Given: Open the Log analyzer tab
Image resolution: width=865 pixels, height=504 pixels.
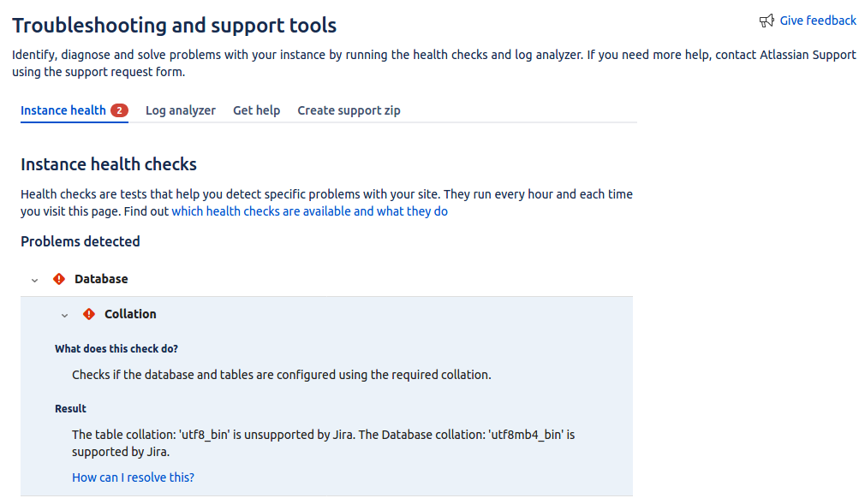Looking at the screenshot, I should 181,110.
